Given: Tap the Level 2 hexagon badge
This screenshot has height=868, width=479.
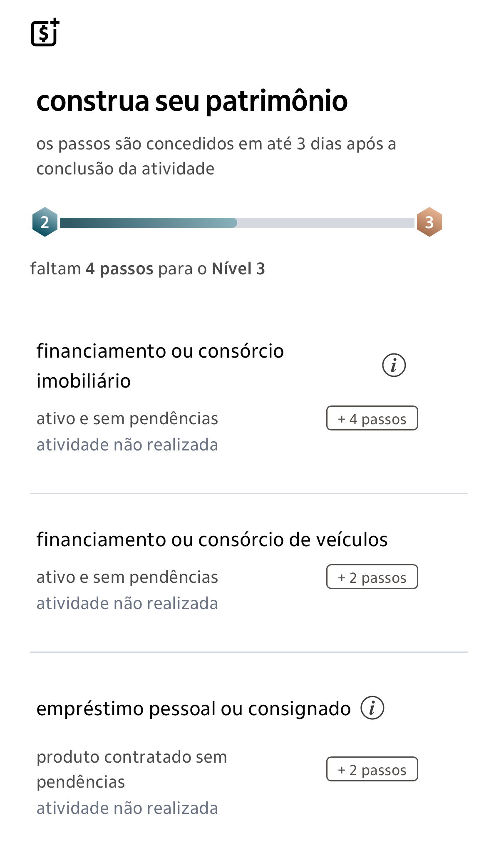Looking at the screenshot, I should (45, 222).
